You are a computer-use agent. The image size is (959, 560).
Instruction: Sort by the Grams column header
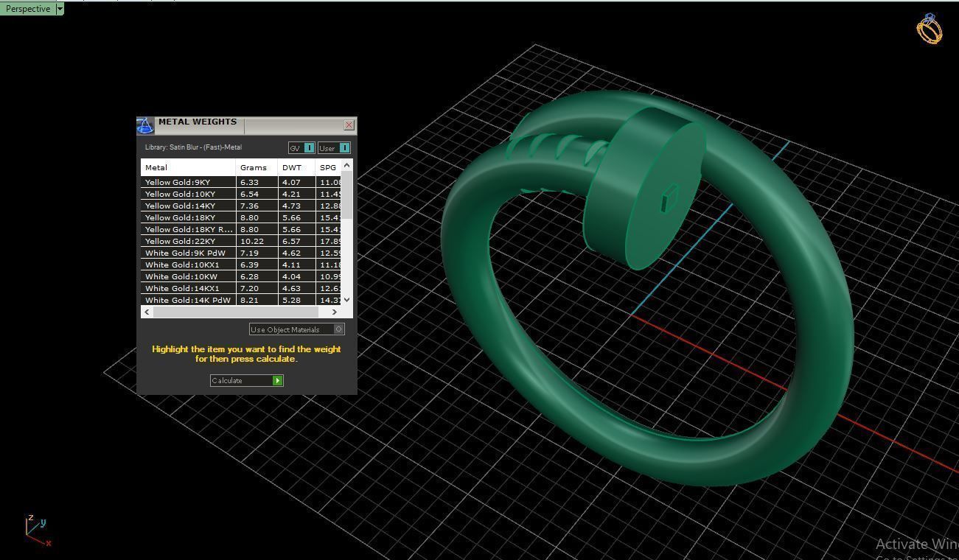click(257, 167)
